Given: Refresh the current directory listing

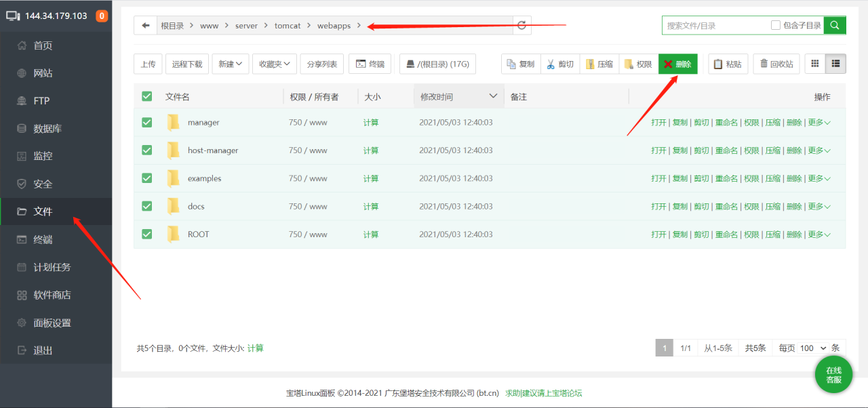Looking at the screenshot, I should click(x=521, y=26).
